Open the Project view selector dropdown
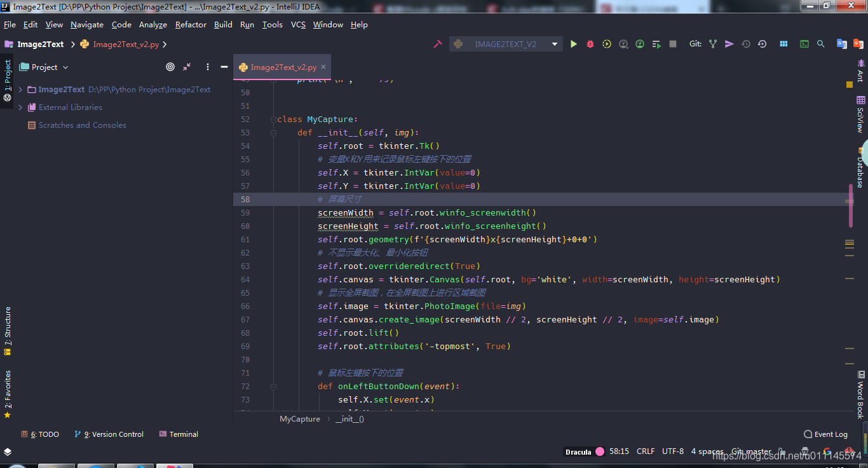The width and height of the screenshot is (868, 468). (x=44, y=67)
